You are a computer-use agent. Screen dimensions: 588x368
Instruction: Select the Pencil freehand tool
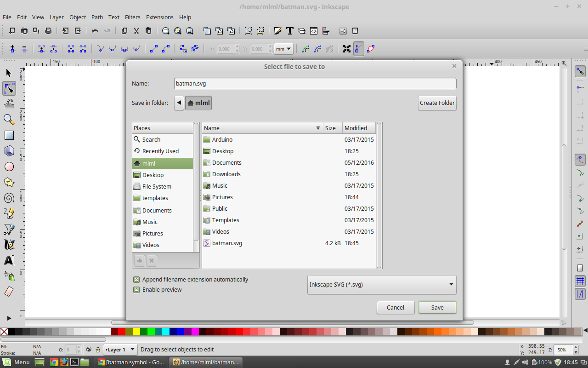[9, 213]
